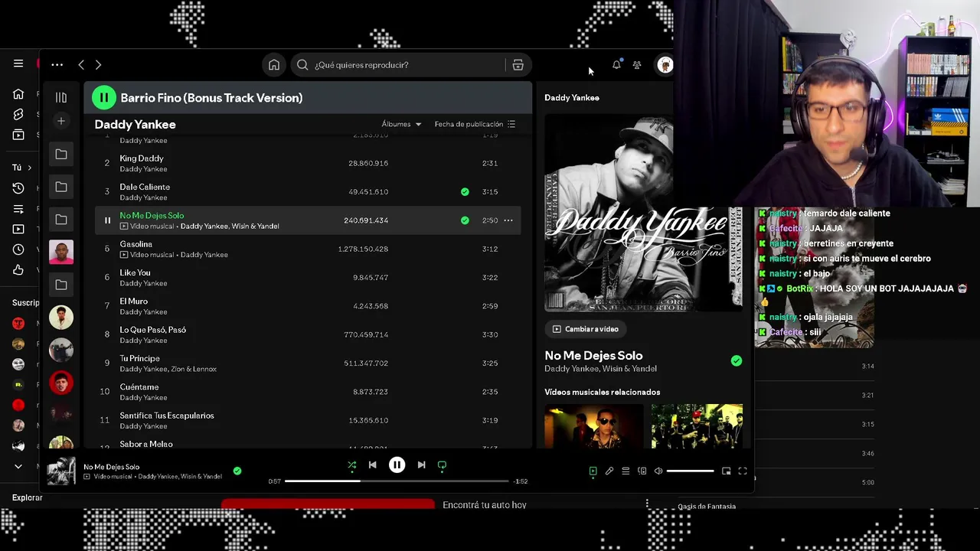
Task: Pause the No Me Dejes Solo track row
Action: click(x=107, y=220)
